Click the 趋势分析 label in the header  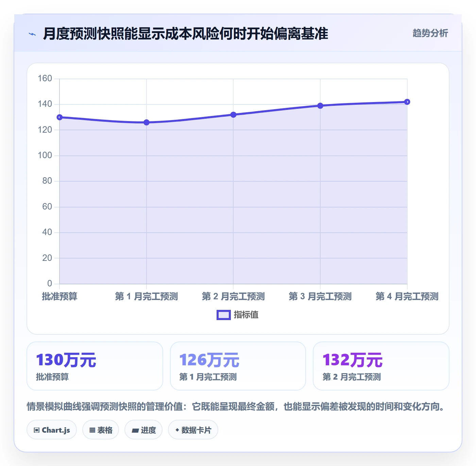(x=430, y=33)
